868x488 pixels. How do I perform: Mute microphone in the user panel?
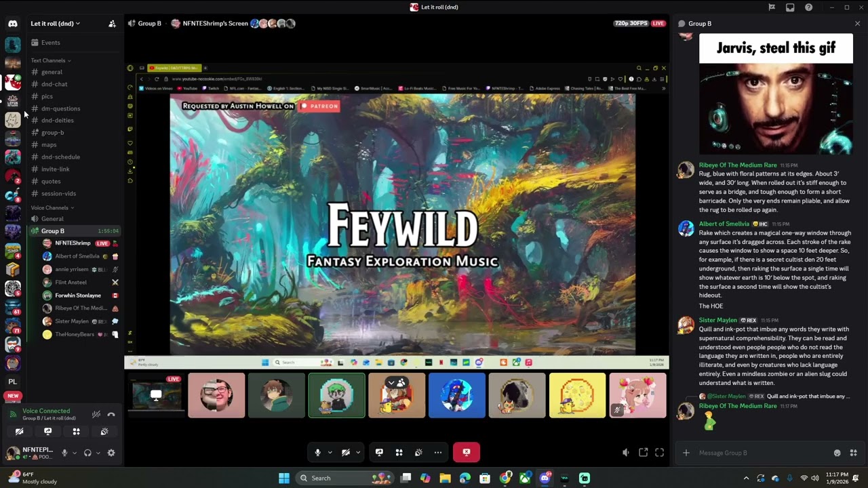click(x=64, y=453)
